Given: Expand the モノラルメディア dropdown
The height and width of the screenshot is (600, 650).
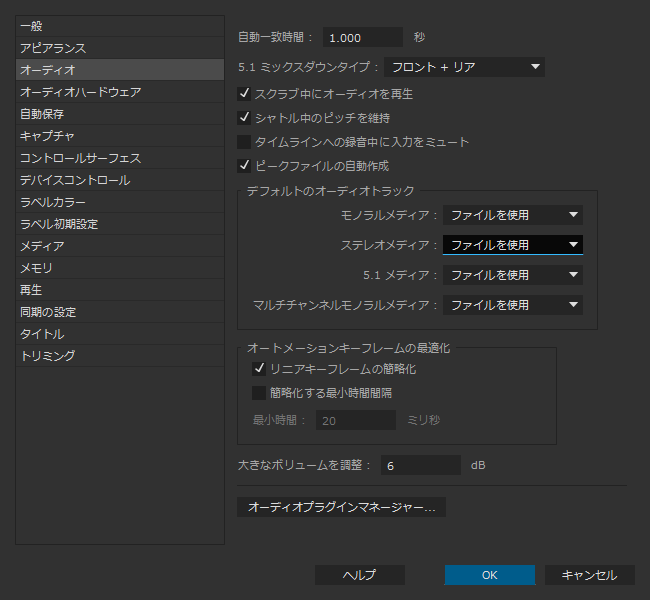Looking at the screenshot, I should coord(512,214).
